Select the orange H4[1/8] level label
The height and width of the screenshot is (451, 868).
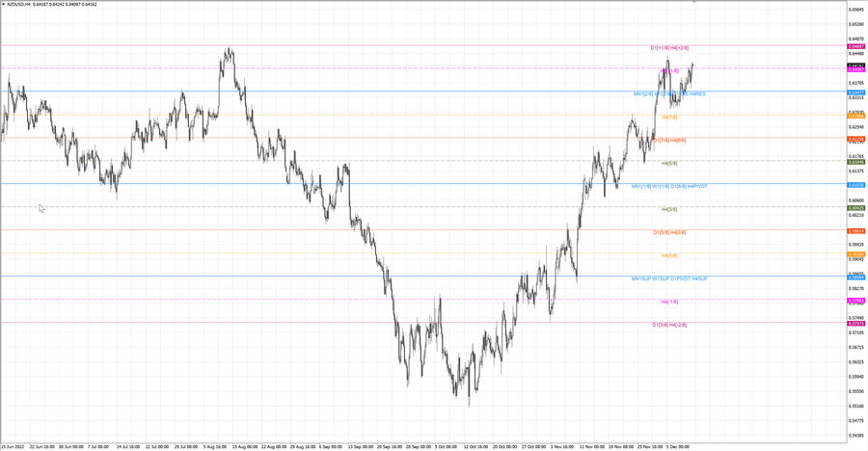tap(669, 255)
